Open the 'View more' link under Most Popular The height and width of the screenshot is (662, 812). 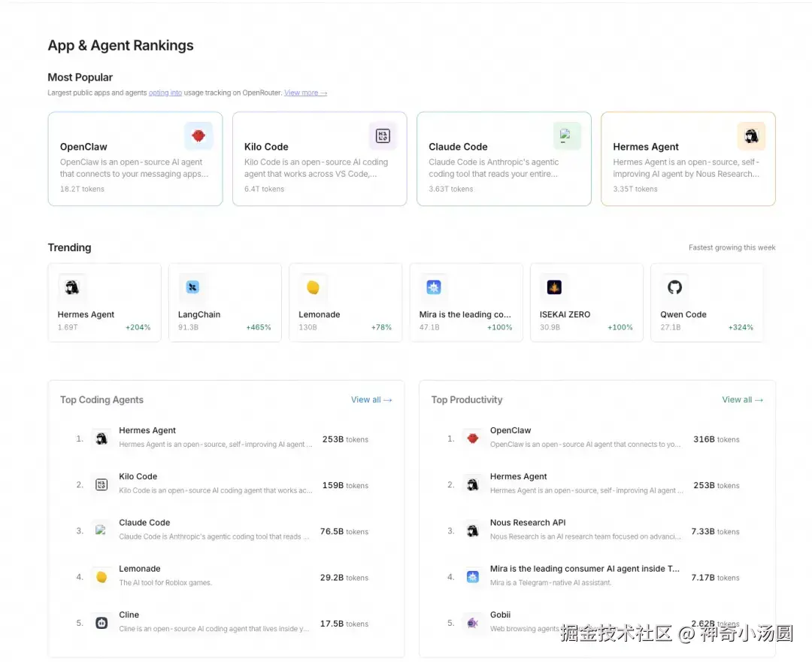[305, 93]
